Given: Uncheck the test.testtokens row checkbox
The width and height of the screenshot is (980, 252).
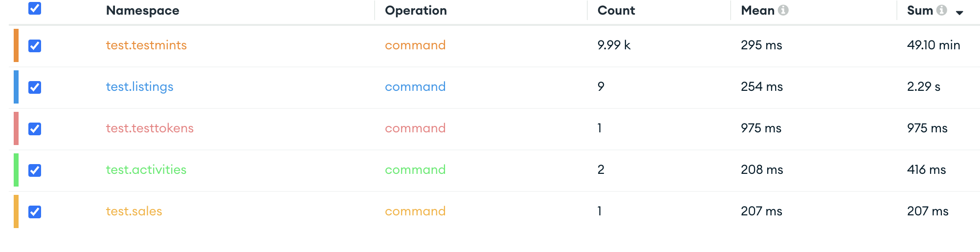Looking at the screenshot, I should (x=35, y=129).
